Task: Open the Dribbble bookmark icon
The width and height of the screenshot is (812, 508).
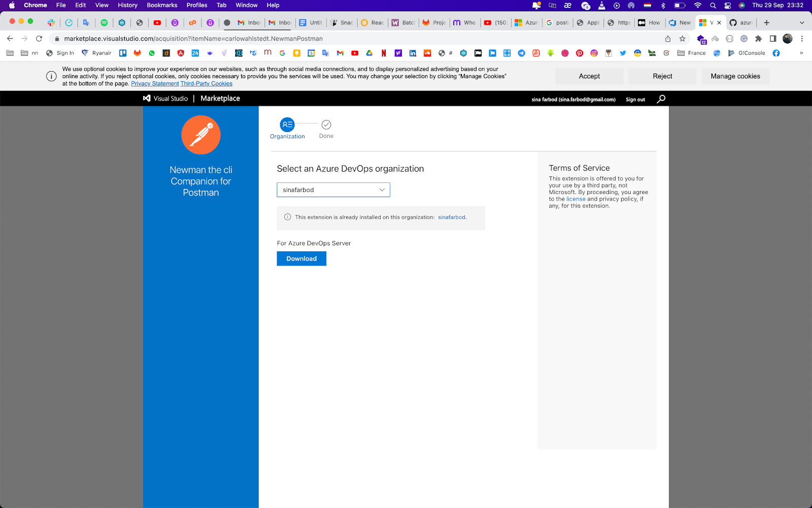Action: 565,53
